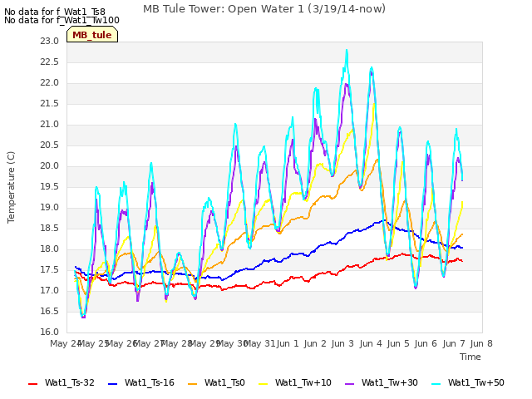532x399 pixels.
Task: Click the May 31 x-axis date label
Action: [x=259, y=343]
